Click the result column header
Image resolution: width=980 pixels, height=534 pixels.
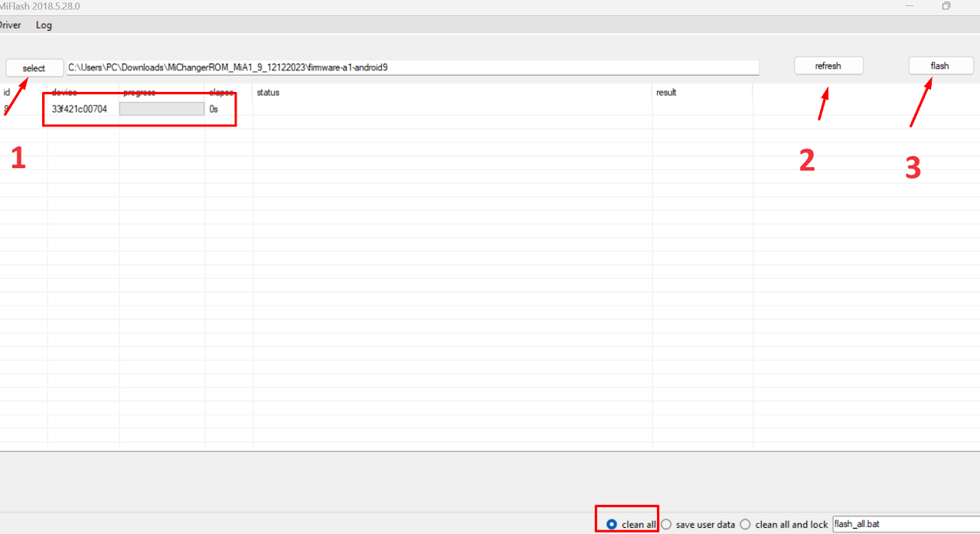tap(666, 93)
